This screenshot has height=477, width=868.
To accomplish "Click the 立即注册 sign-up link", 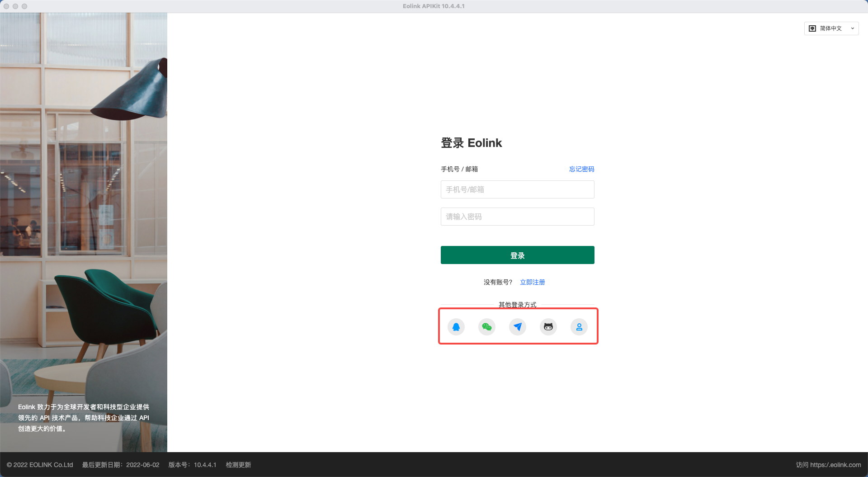I will click(x=533, y=282).
